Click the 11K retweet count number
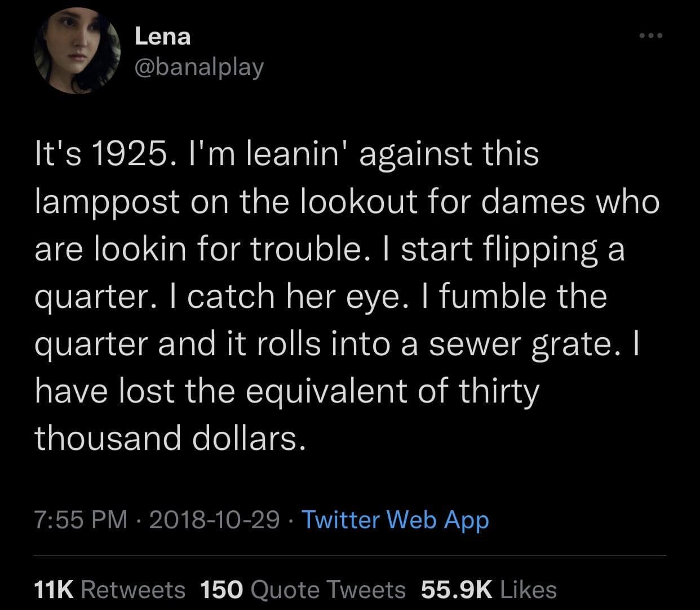The height and width of the screenshot is (610, 700). (54, 590)
